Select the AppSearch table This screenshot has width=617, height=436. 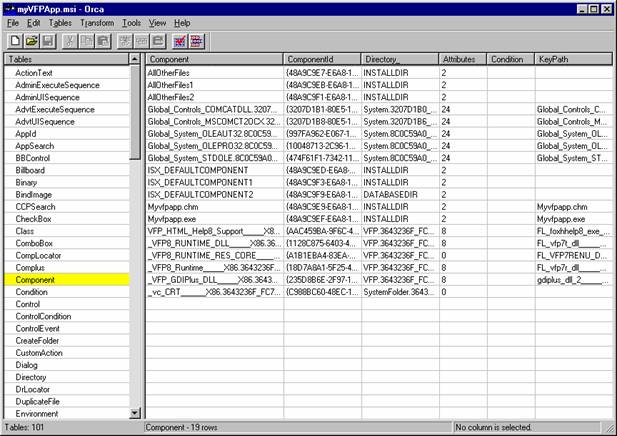pos(35,146)
